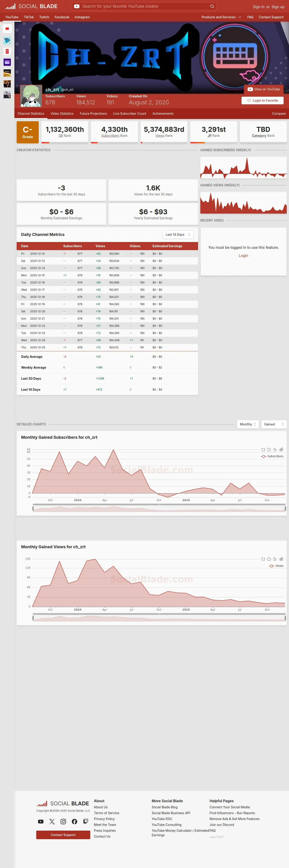This screenshot has width=289, height=868.
Task: Go to the Twitch platform tab
Action: coord(44,17)
